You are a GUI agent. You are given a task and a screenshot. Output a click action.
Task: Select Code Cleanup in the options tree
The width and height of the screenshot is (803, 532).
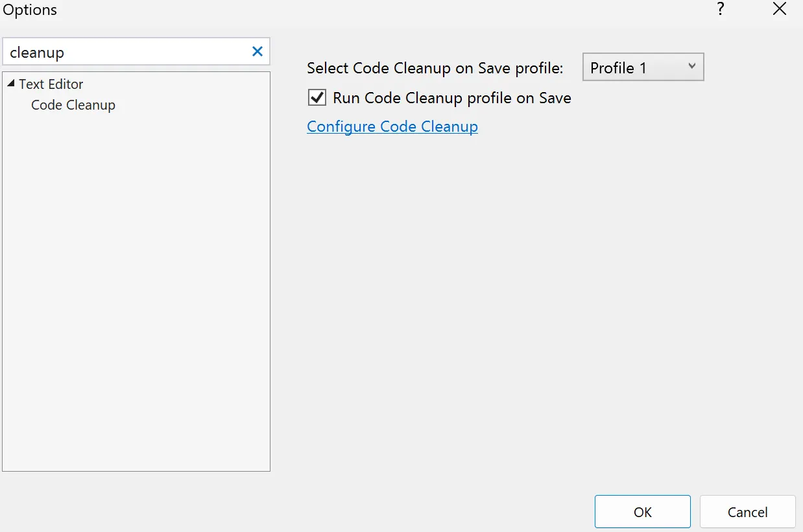73,104
